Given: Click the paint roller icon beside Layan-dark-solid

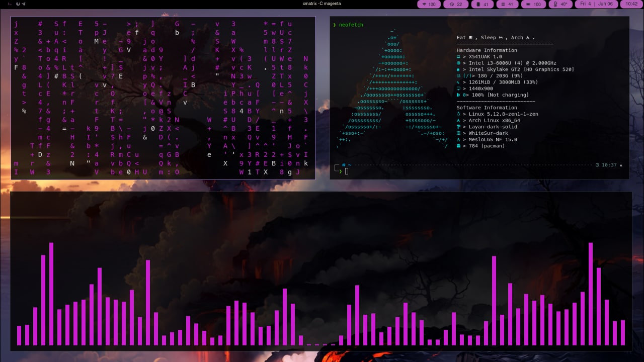Looking at the screenshot, I should (459, 127).
